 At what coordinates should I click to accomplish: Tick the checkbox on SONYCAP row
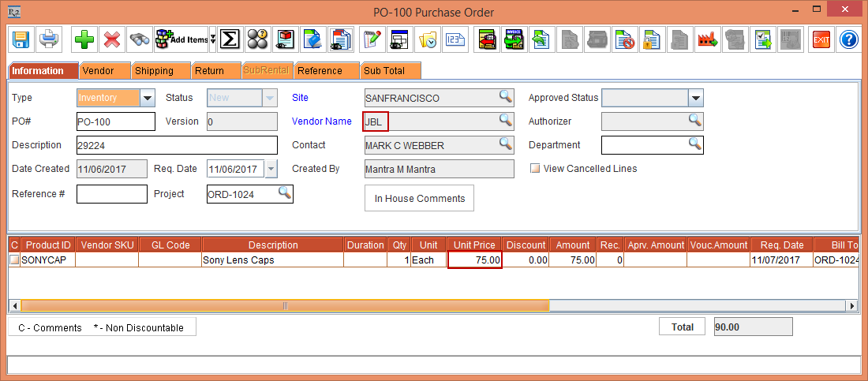(14, 260)
